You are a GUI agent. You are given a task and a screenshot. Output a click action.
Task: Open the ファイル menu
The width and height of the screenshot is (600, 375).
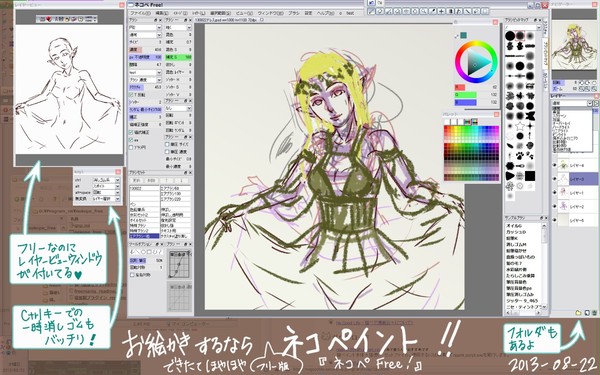(x=140, y=13)
